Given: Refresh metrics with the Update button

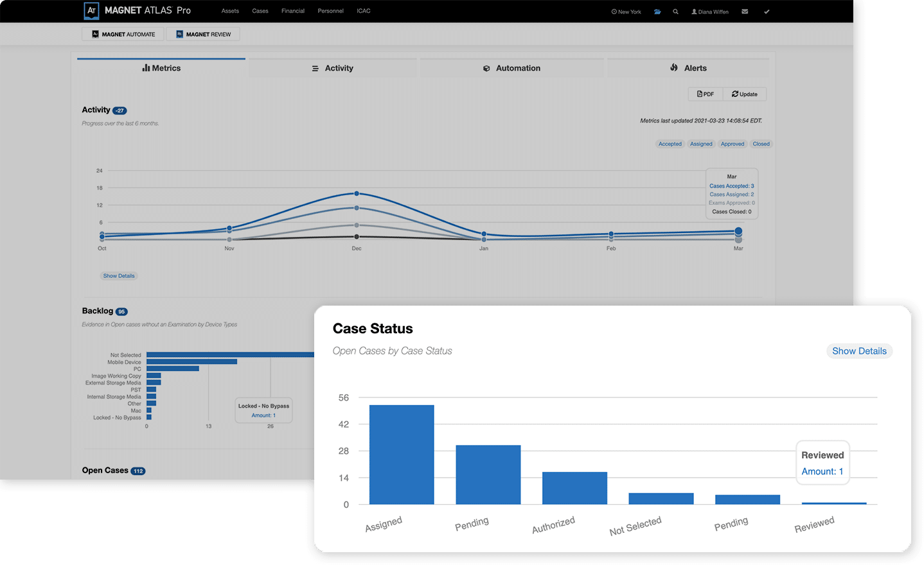Looking at the screenshot, I should click(x=745, y=94).
